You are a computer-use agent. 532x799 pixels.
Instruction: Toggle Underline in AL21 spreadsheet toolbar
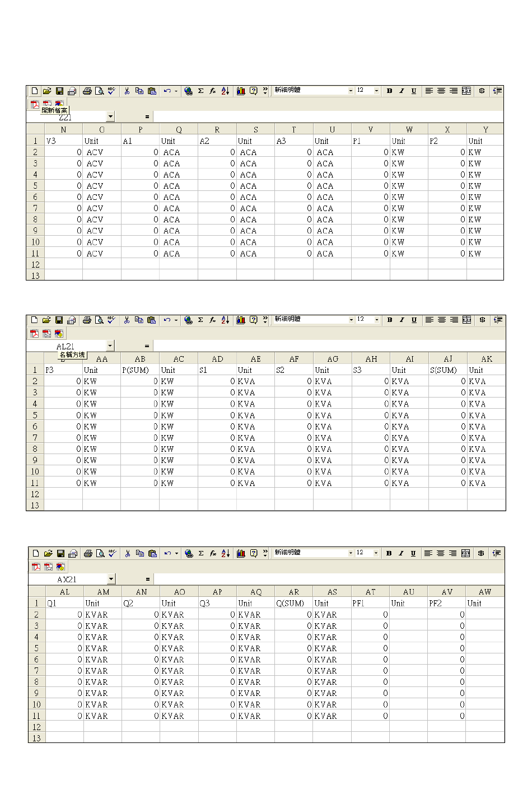tap(414, 320)
